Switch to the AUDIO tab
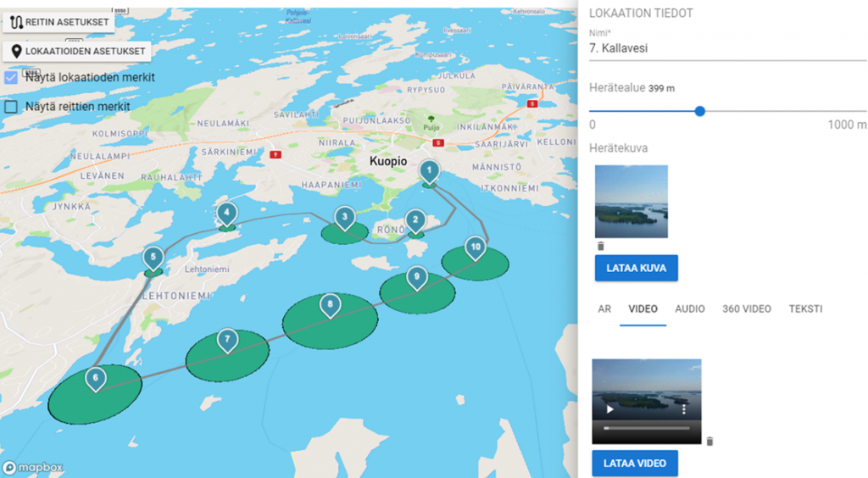Viewport: 868px width, 478px height. point(690,308)
